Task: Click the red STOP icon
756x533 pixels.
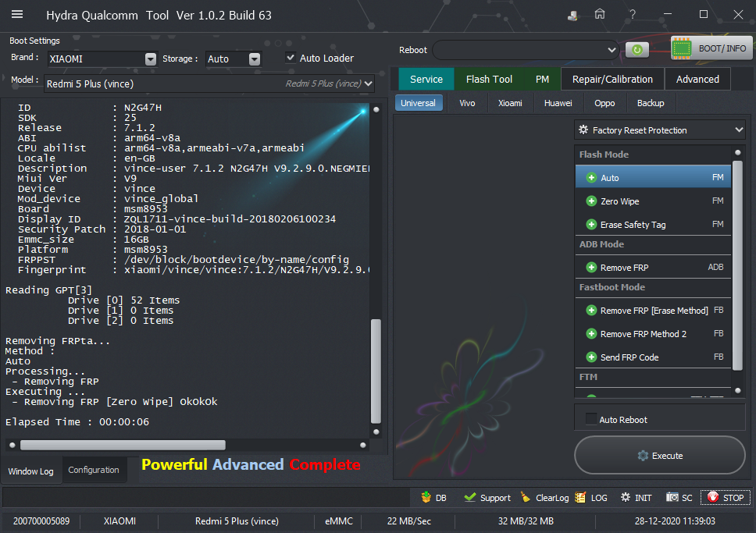Action: pyautogui.click(x=712, y=497)
